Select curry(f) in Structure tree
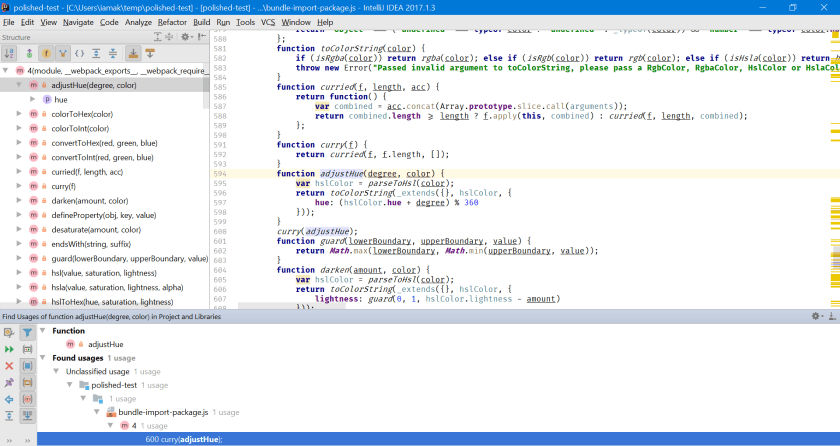The height and width of the screenshot is (446, 840). 63,186
